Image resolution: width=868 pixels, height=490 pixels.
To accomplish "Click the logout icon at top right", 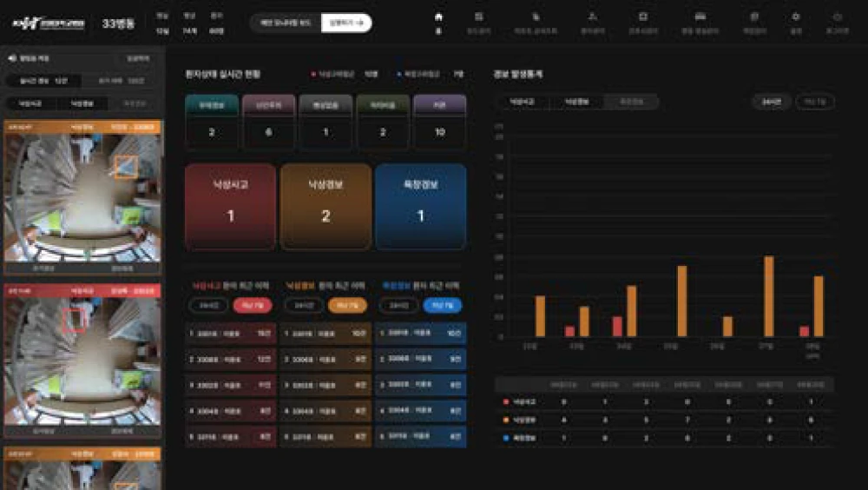I will coord(837,17).
